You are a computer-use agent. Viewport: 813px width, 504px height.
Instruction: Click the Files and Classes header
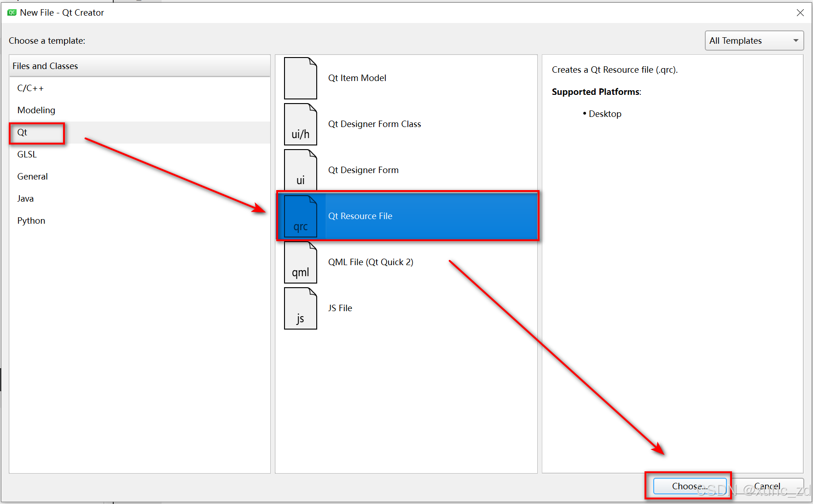point(139,66)
